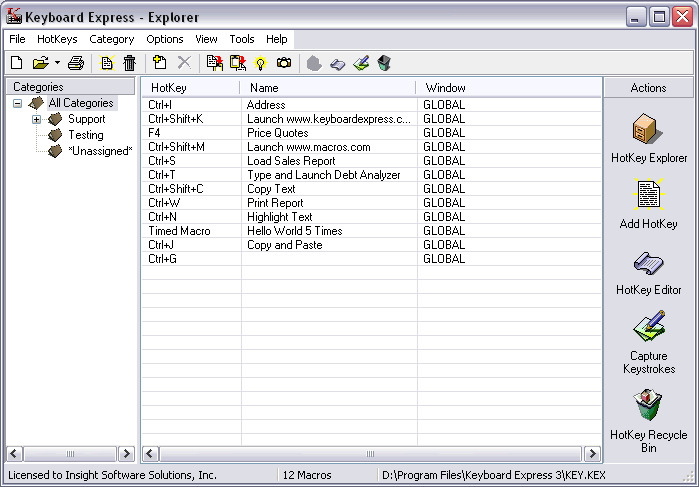
Task: Click Capture Keystrokes in Actions panel
Action: coord(649,343)
